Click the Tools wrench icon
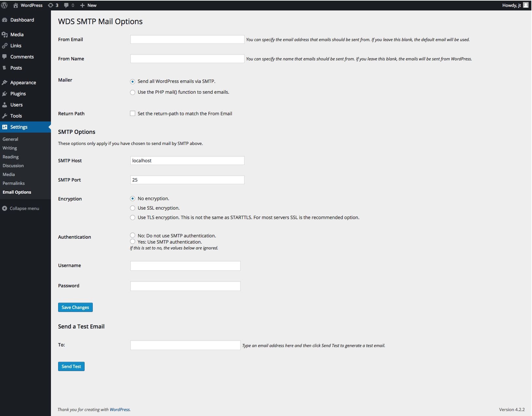532x416 pixels. pyautogui.click(x=5, y=116)
